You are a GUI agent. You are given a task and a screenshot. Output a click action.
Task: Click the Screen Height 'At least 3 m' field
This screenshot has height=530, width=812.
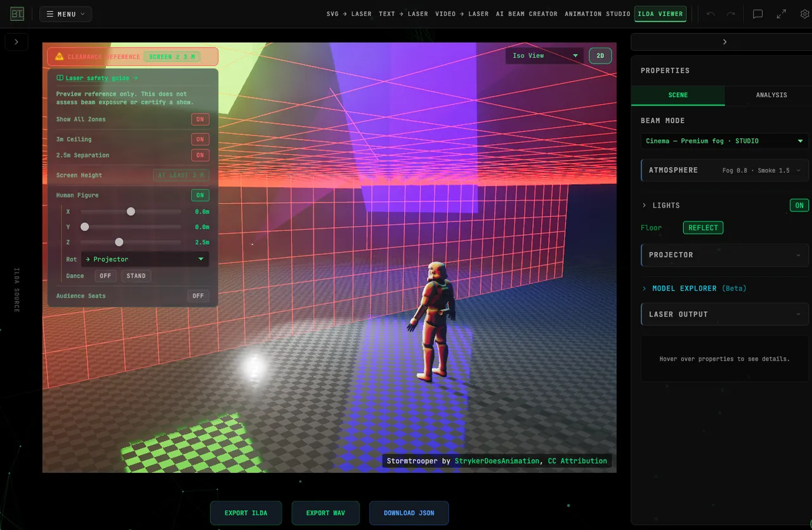(x=181, y=175)
